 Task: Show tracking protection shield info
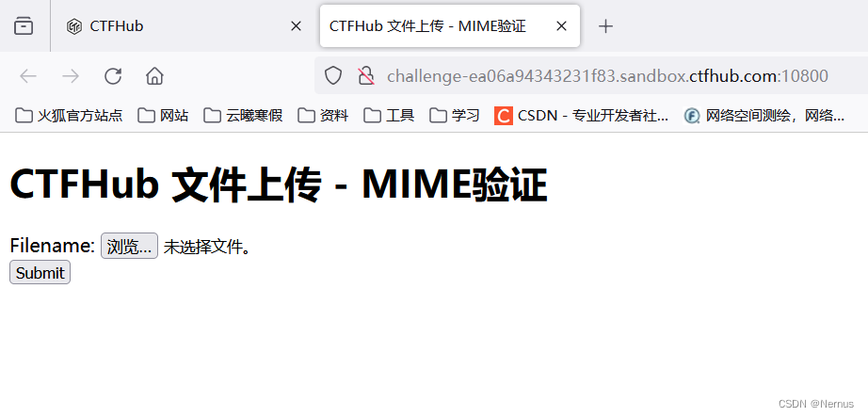(332, 76)
